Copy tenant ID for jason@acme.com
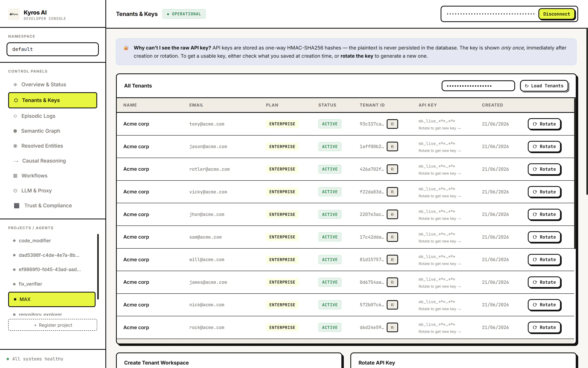The image size is (588, 368). [x=392, y=147]
